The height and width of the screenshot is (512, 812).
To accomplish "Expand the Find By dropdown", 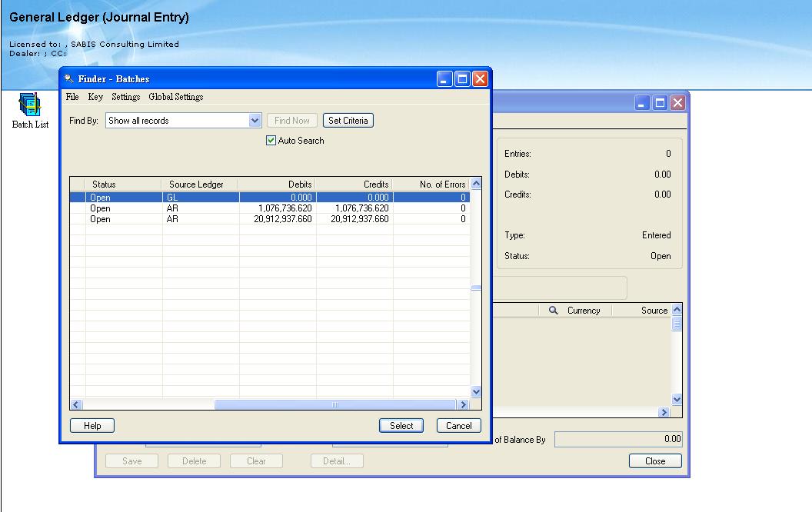I will 255,121.
